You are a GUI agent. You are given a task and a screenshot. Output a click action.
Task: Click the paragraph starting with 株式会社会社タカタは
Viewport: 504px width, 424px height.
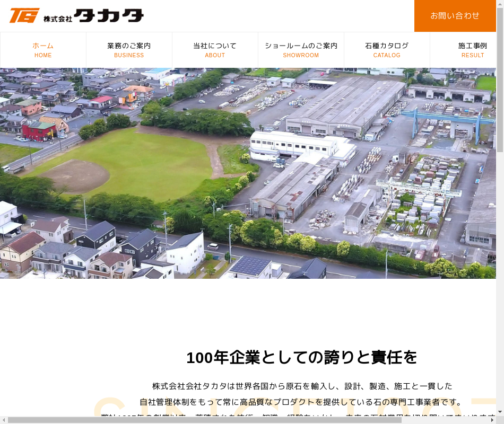pos(302,386)
